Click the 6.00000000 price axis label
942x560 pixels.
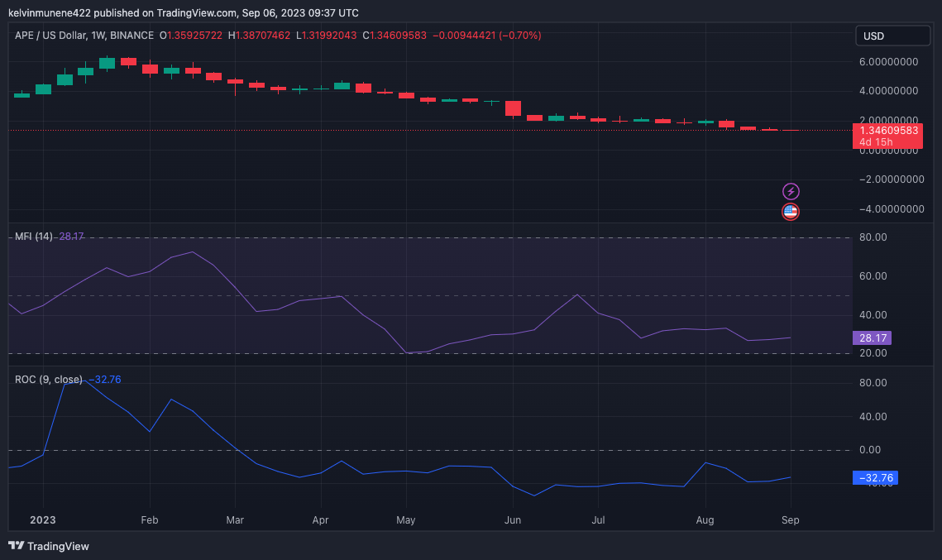coord(888,62)
